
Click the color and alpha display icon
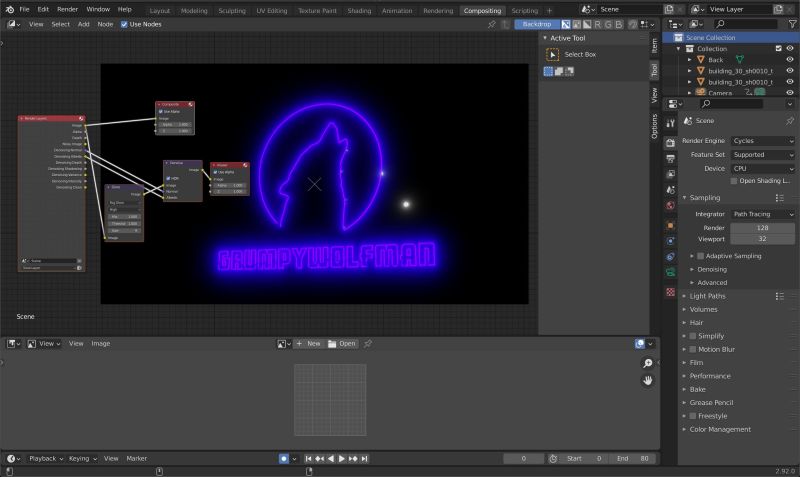[566, 24]
